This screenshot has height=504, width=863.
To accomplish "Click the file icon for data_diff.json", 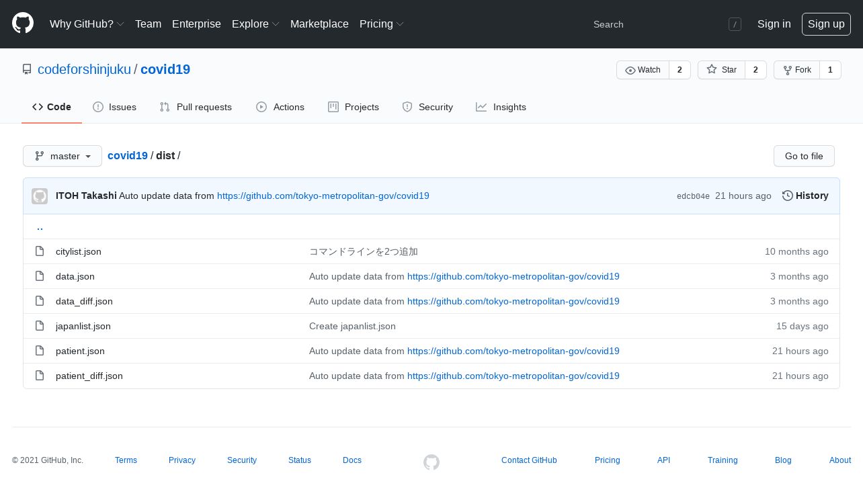I will point(40,301).
